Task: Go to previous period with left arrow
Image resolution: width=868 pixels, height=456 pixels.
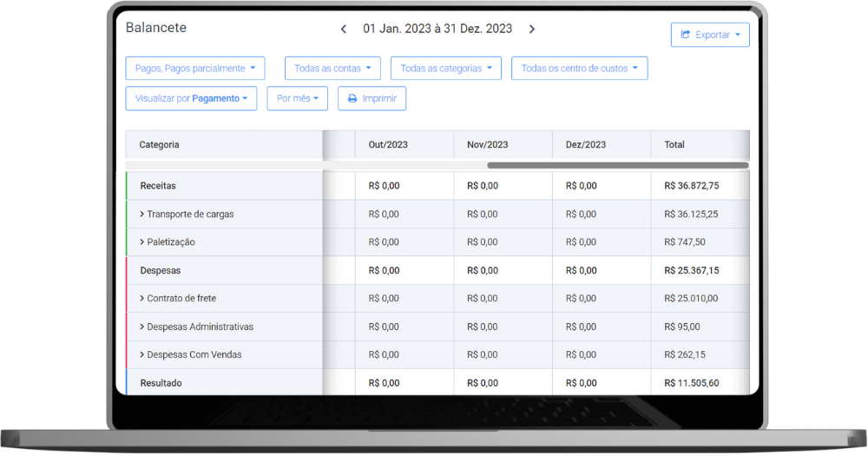Action: pyautogui.click(x=344, y=29)
